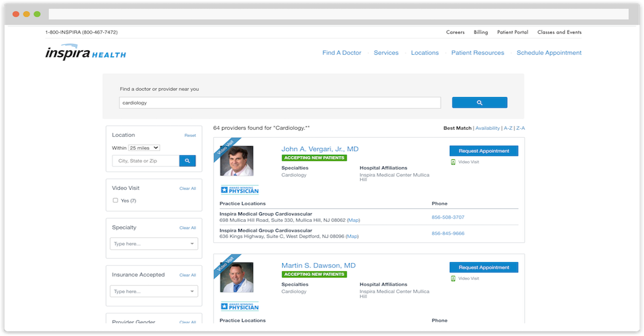This screenshot has width=644, height=336.
Task: Open Classes and Events link
Action: tap(559, 32)
